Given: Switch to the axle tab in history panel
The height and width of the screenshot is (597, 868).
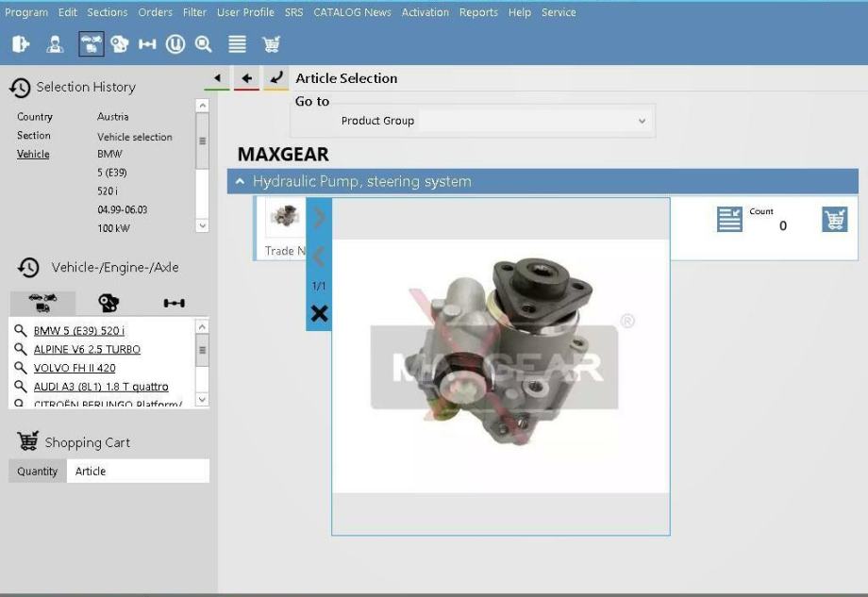Looking at the screenshot, I should tap(174, 303).
